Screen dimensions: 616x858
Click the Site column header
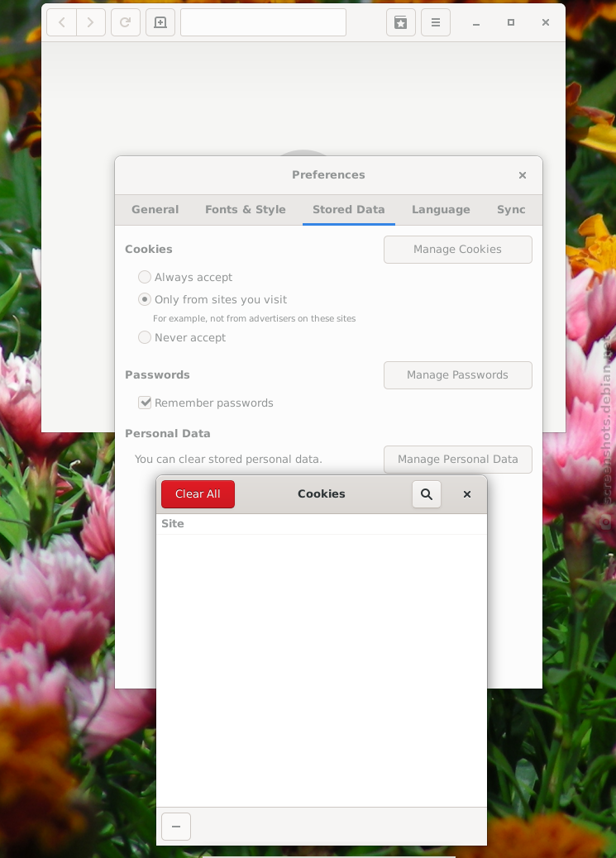tap(322, 524)
